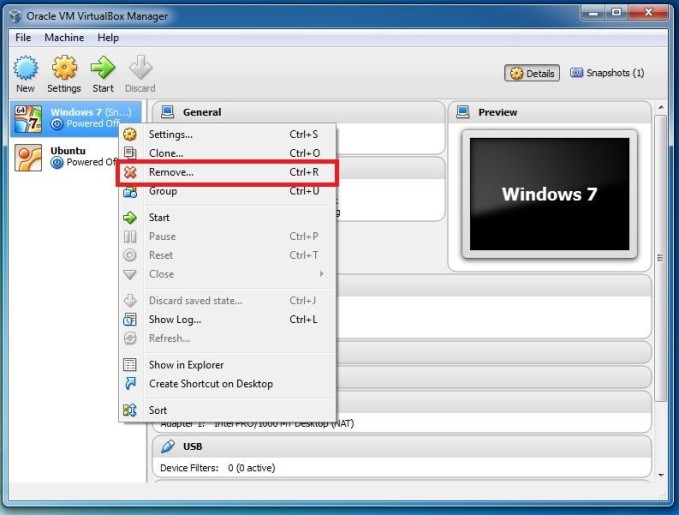Select the Windows 7 virtual machine entry
679x515 pixels.
coord(76,119)
